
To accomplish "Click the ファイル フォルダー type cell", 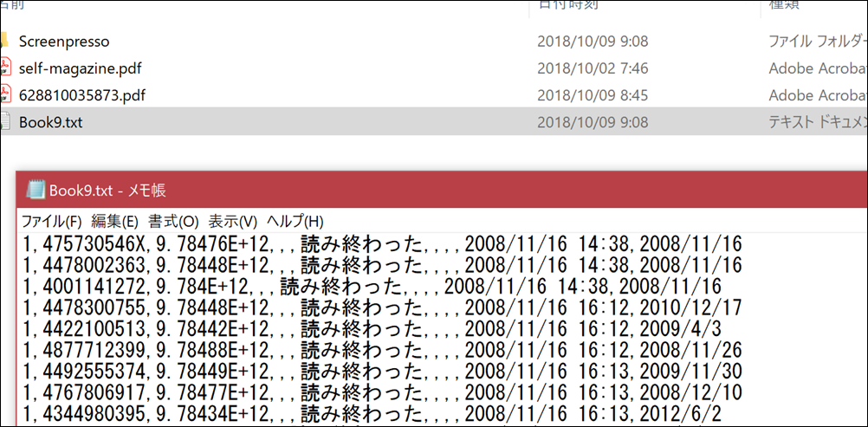I will pos(818,42).
